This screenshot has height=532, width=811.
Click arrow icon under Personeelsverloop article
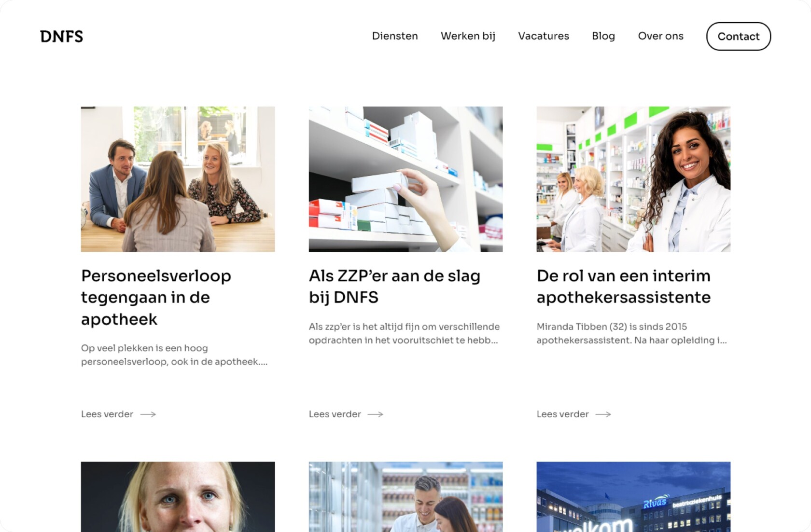click(x=148, y=414)
